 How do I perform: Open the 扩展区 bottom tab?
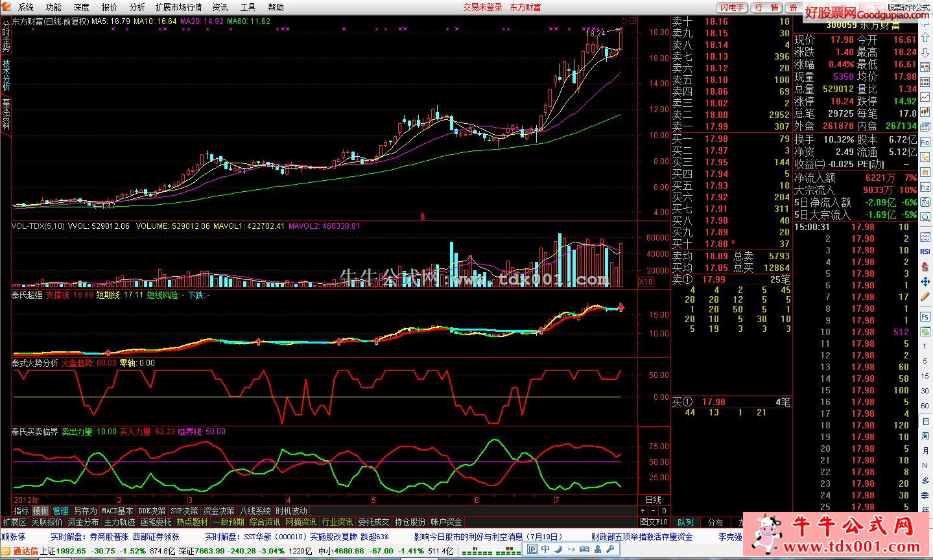tap(14, 522)
